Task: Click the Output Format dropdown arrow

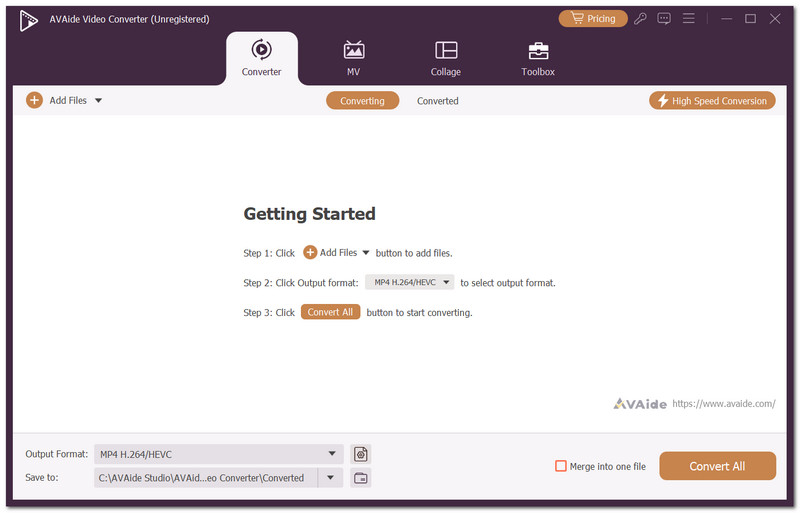Action: coord(332,454)
